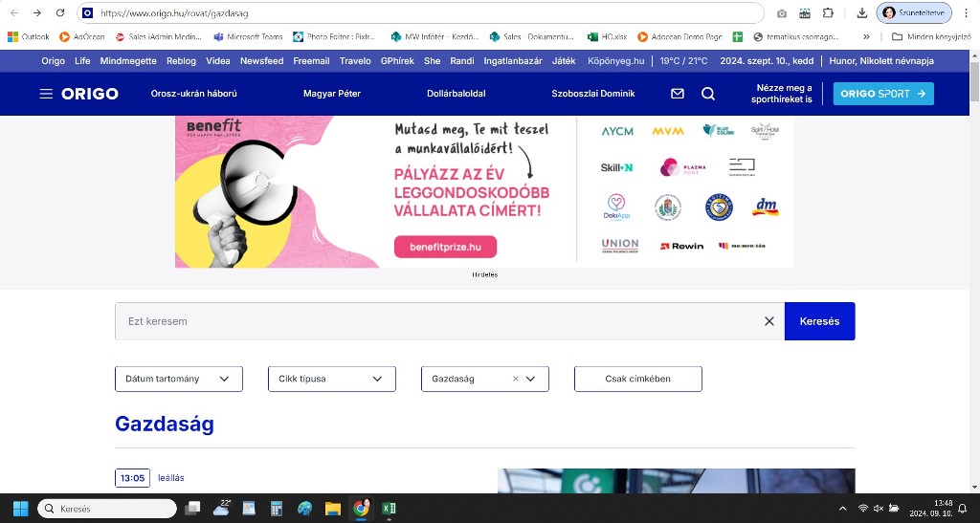Open the mail envelope icon in header
The image size is (980, 523).
[x=678, y=94]
